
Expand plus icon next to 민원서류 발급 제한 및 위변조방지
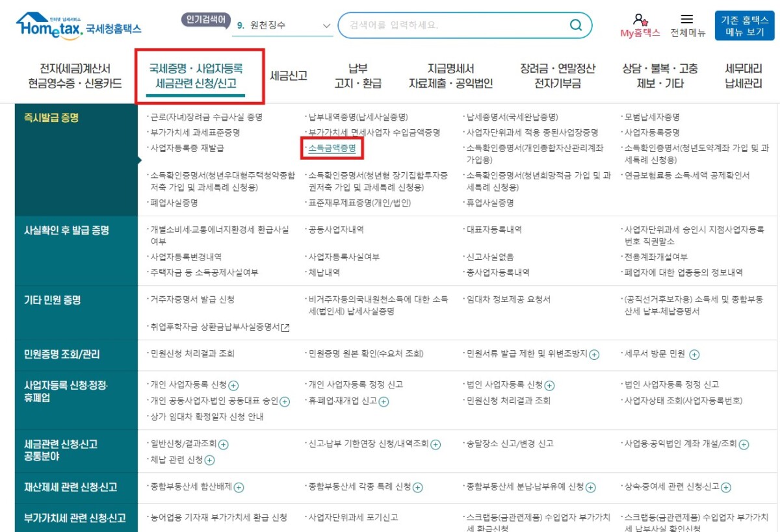pyautogui.click(x=594, y=355)
